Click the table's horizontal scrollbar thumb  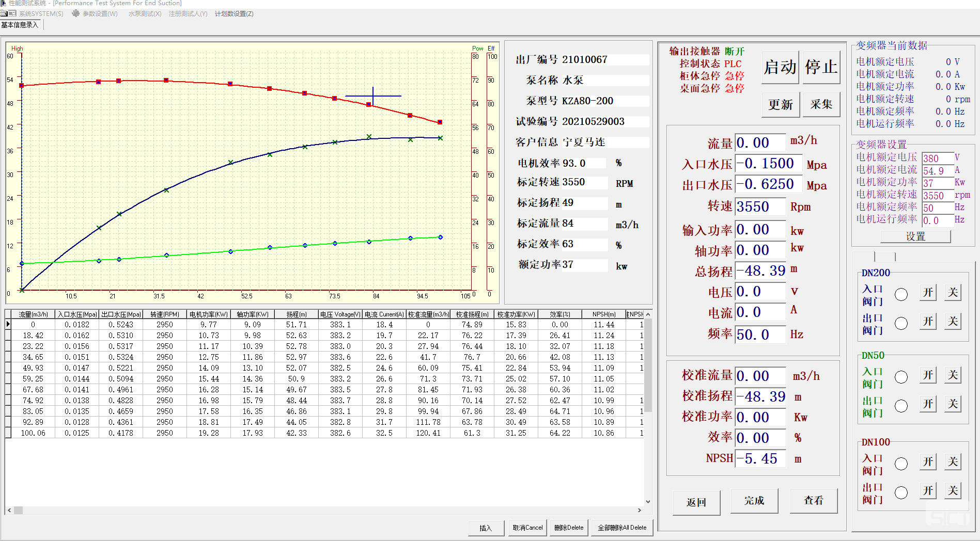pyautogui.click(x=19, y=510)
